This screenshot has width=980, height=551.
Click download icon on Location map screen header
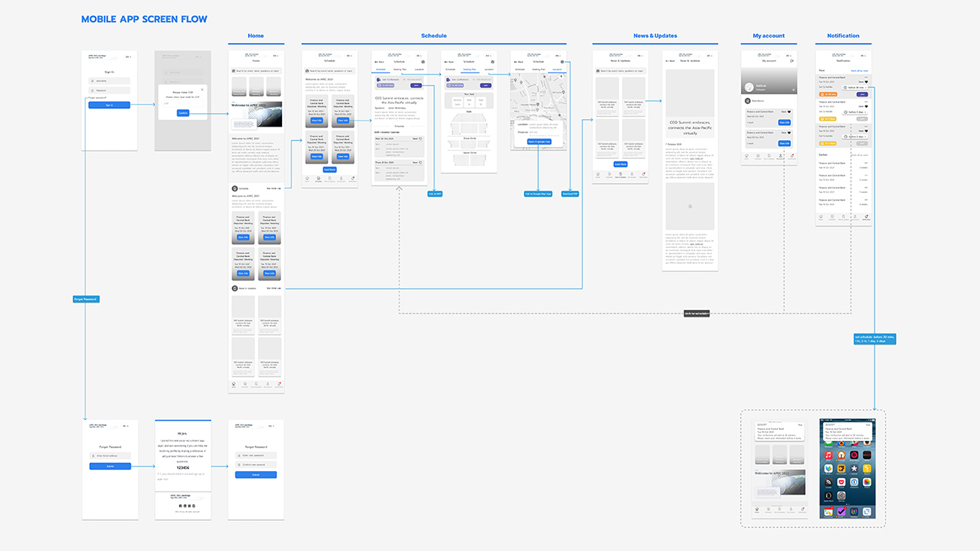point(562,62)
